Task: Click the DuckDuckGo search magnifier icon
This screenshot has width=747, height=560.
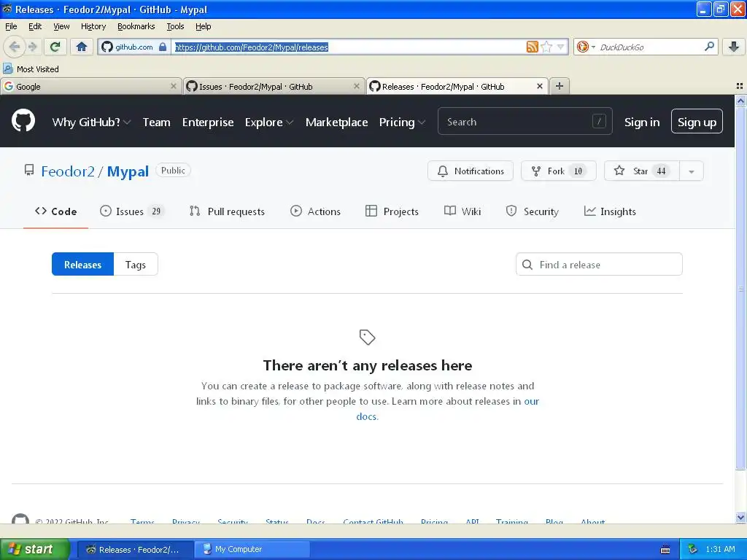Action: [709, 47]
